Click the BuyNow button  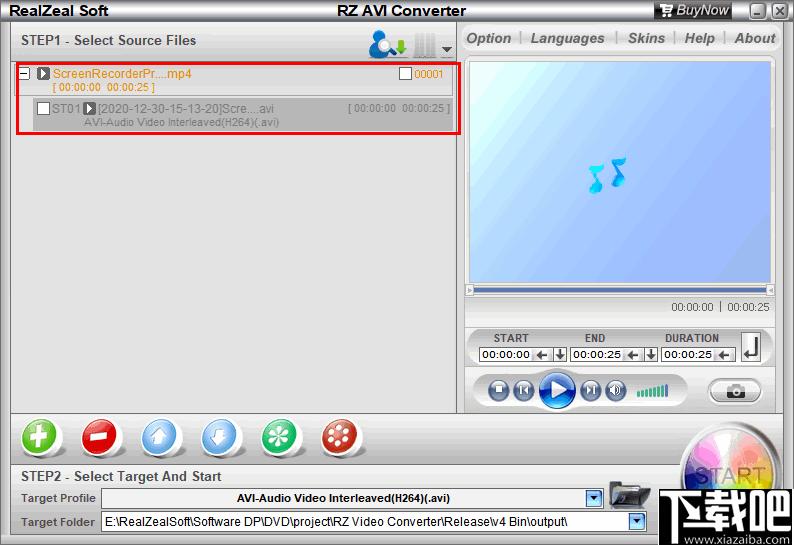tap(693, 11)
